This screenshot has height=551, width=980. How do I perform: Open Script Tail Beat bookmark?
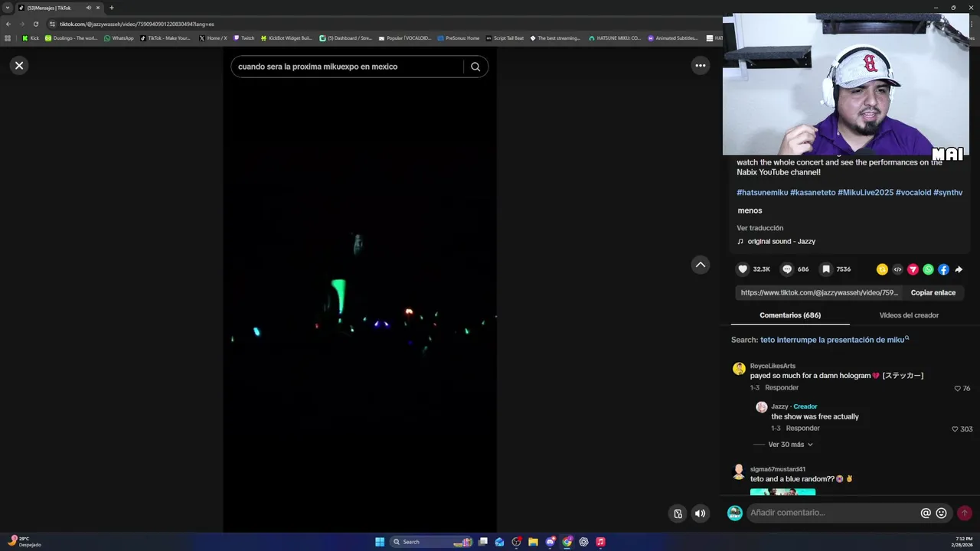point(505,38)
